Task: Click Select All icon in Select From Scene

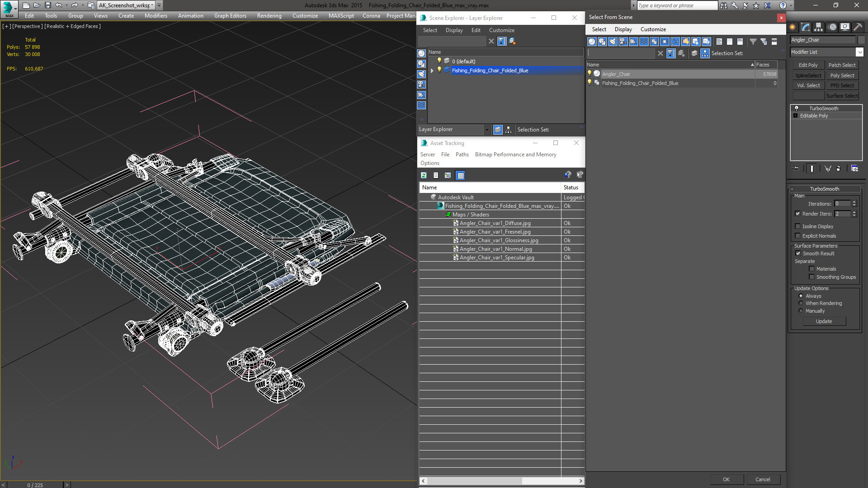Action: point(719,42)
